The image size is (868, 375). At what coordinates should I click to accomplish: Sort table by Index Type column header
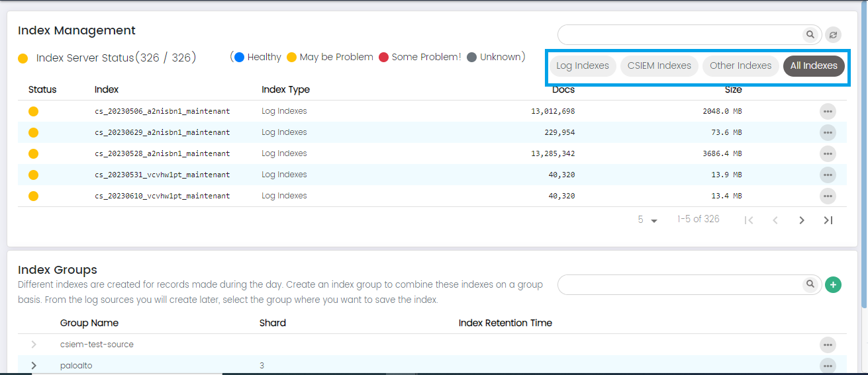(285, 89)
